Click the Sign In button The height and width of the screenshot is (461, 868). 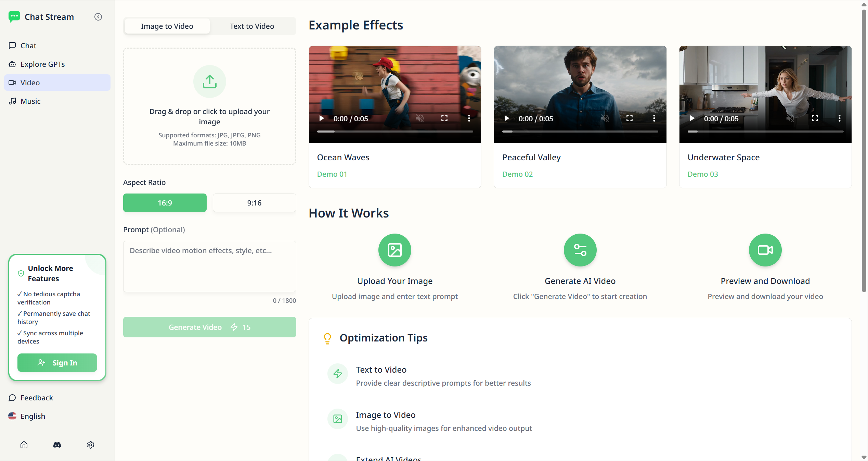tap(57, 363)
